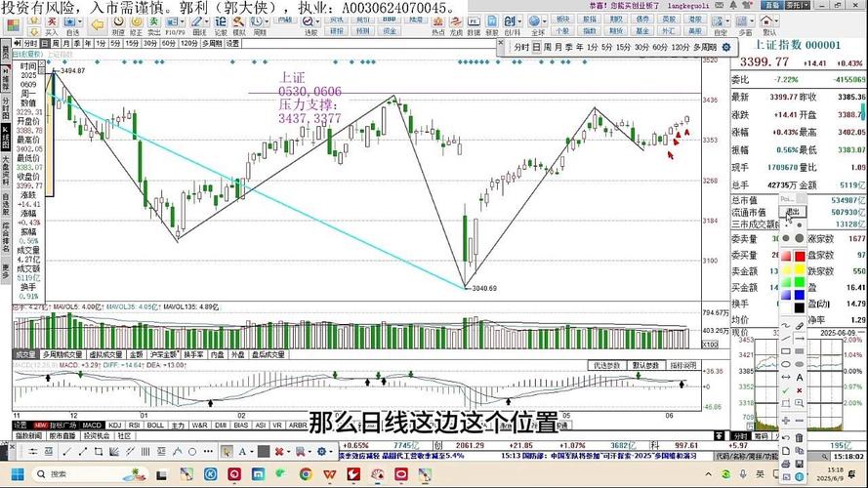The width and height of the screenshot is (868, 488).
Task: Click the 优选参数 button
Action: [607, 365]
